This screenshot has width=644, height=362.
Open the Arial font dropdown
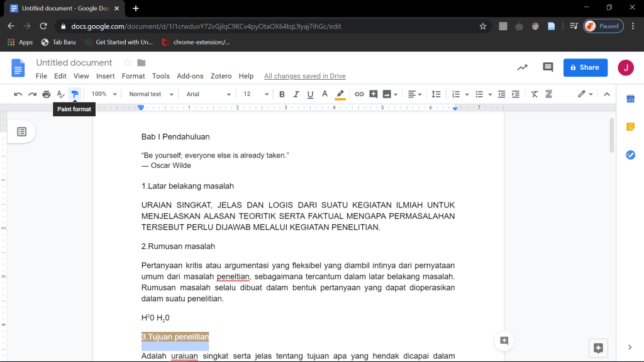(208, 94)
